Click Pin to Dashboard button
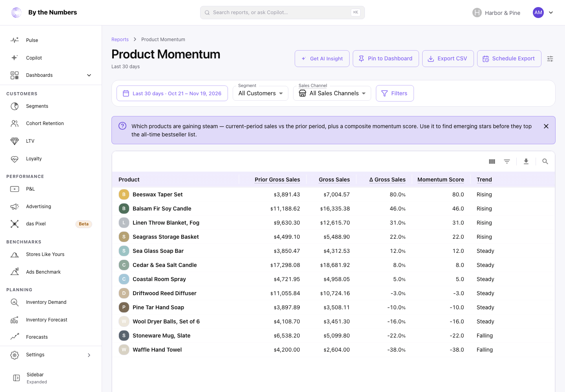 (x=386, y=59)
